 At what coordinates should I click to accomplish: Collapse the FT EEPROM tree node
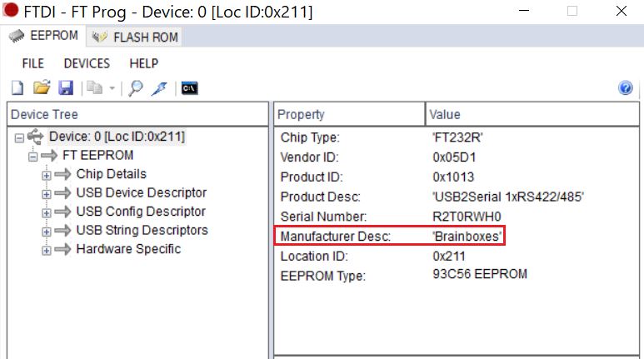[x=33, y=156]
